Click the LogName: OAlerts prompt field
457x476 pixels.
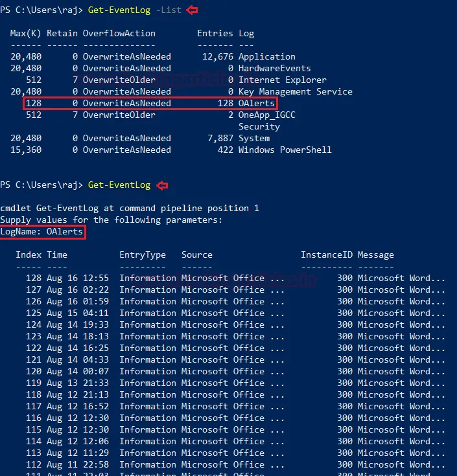click(x=43, y=232)
